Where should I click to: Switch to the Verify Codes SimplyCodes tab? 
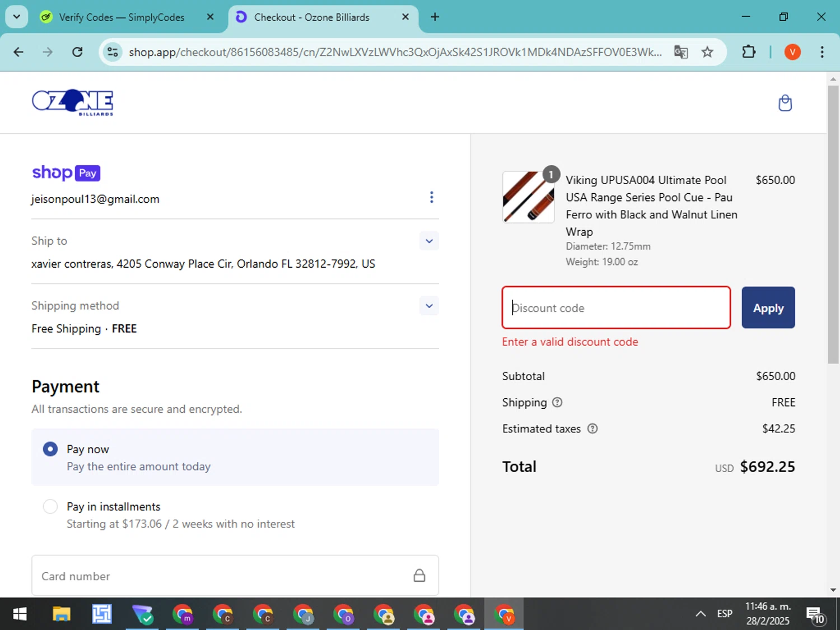(x=122, y=17)
